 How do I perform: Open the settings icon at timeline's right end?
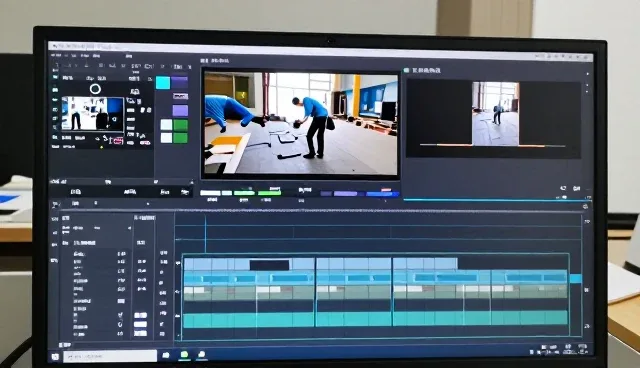[x=585, y=207]
